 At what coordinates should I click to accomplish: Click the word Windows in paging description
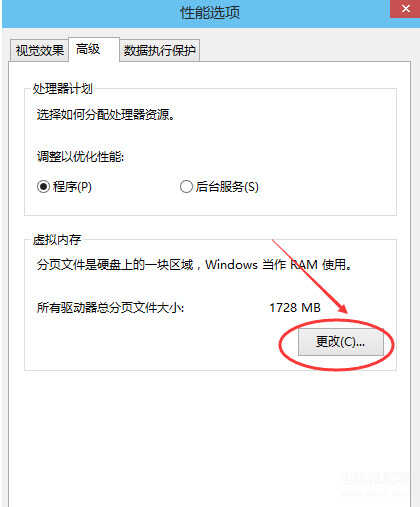[231, 265]
